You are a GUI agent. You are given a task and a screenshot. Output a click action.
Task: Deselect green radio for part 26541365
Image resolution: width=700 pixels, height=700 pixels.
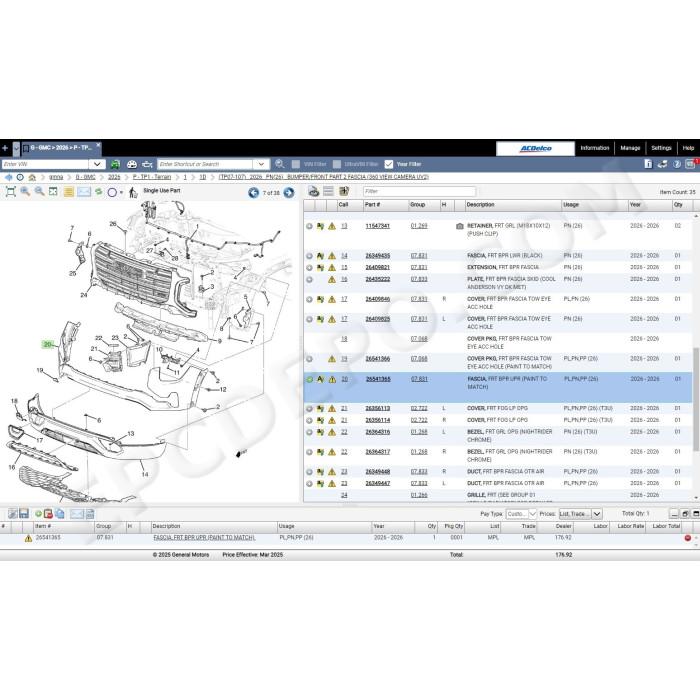309,379
